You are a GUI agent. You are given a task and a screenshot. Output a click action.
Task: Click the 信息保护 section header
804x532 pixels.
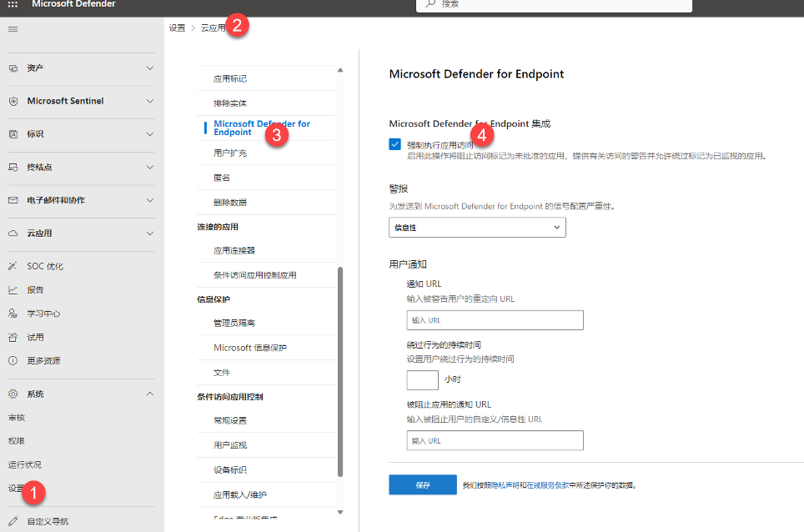pyautogui.click(x=214, y=299)
